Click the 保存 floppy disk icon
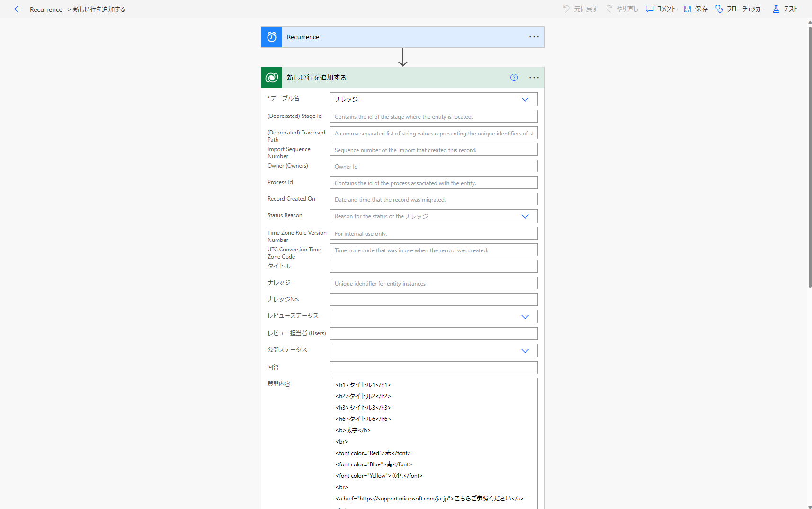Image resolution: width=812 pixels, height=509 pixels. [687, 9]
